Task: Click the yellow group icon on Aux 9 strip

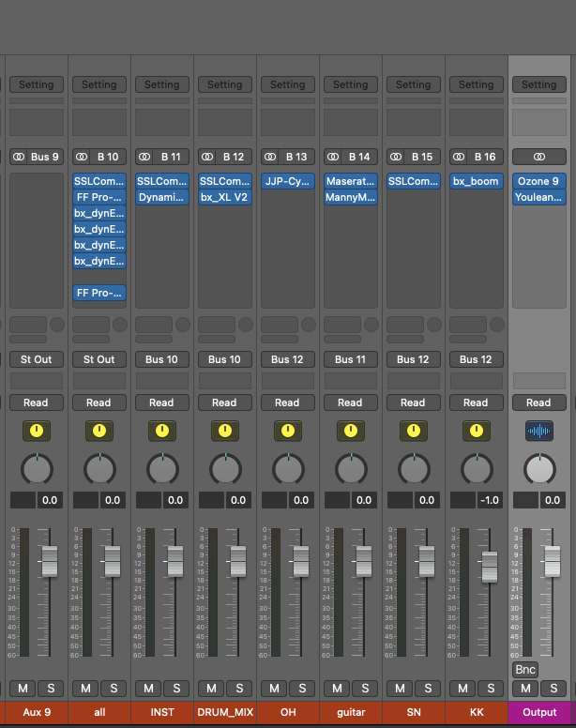Action: click(37, 431)
